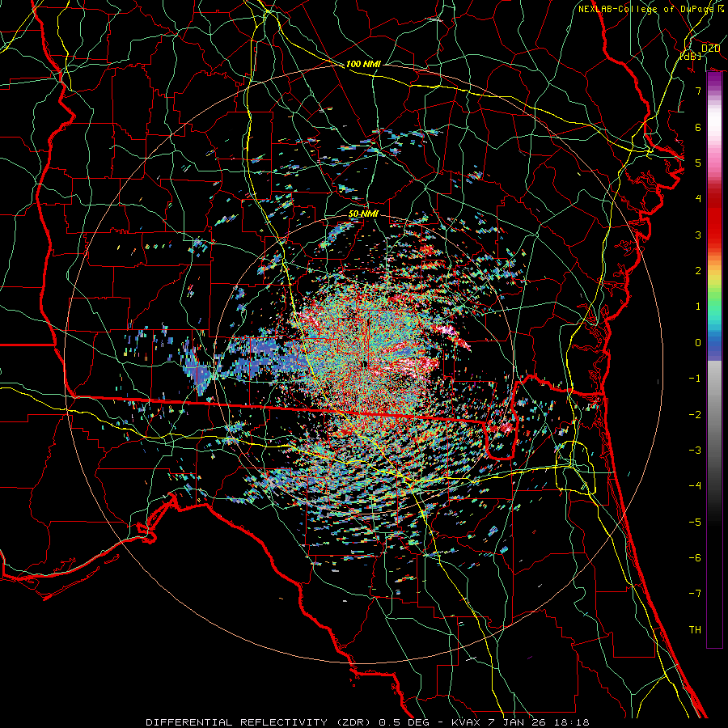Click the [dB] unit label
Image resolution: width=728 pixels, height=728 pixels.
pyautogui.click(x=690, y=56)
